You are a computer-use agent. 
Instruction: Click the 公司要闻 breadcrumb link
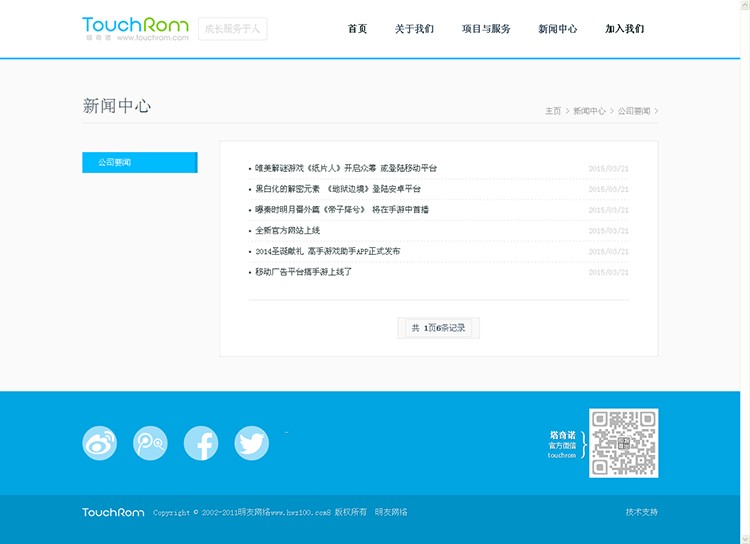coord(634,111)
